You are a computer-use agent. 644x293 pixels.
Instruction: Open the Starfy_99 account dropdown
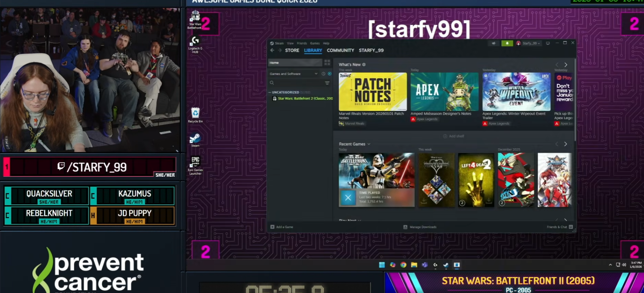tap(528, 43)
